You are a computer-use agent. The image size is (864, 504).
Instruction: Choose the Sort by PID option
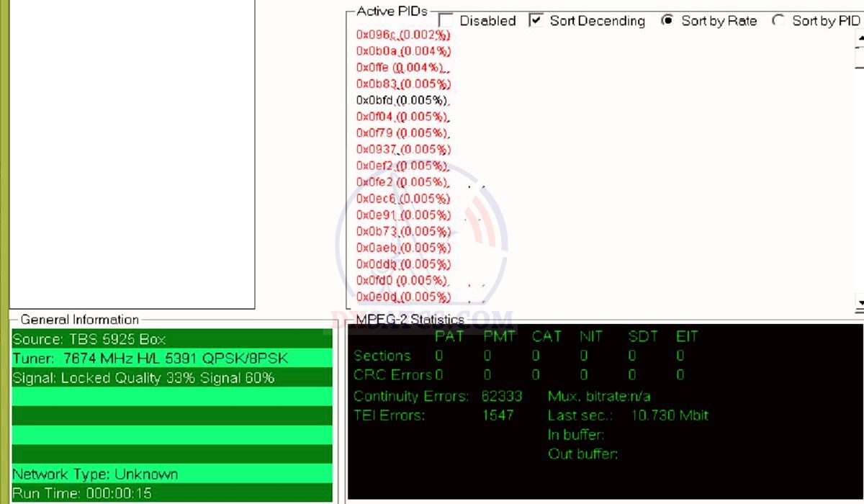pyautogui.click(x=778, y=21)
